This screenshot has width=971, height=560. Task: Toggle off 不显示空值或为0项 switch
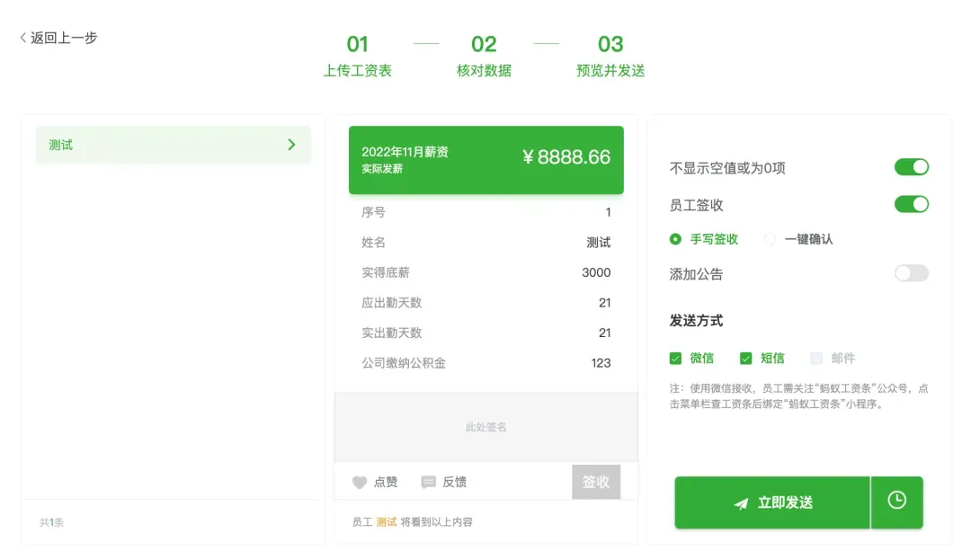click(x=911, y=167)
